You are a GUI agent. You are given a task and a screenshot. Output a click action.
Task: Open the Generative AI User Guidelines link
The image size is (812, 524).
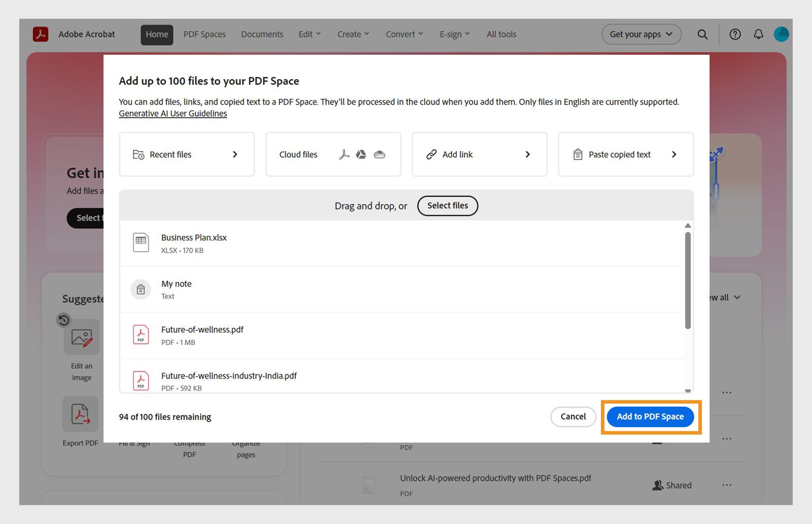(x=173, y=113)
